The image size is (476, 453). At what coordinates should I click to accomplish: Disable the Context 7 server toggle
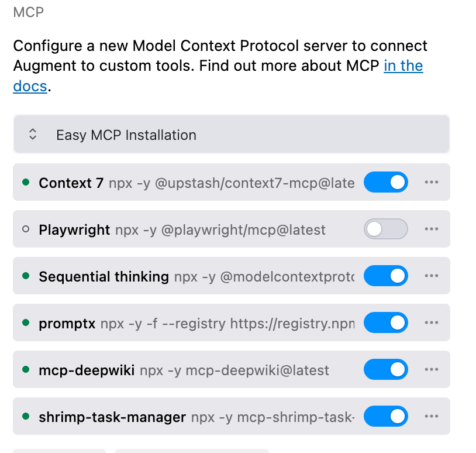(385, 182)
